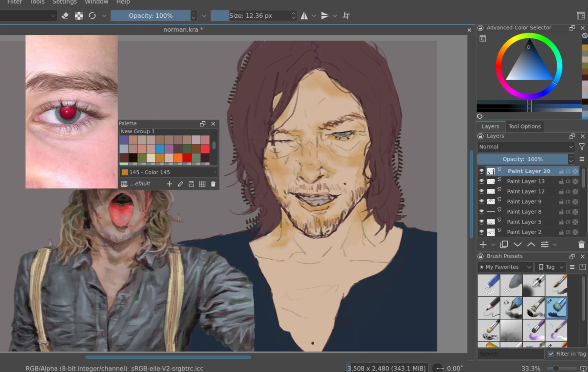Image resolution: width=588 pixels, height=372 pixels.
Task: Open dropdown arrow next to layer properties
Action: point(555,245)
